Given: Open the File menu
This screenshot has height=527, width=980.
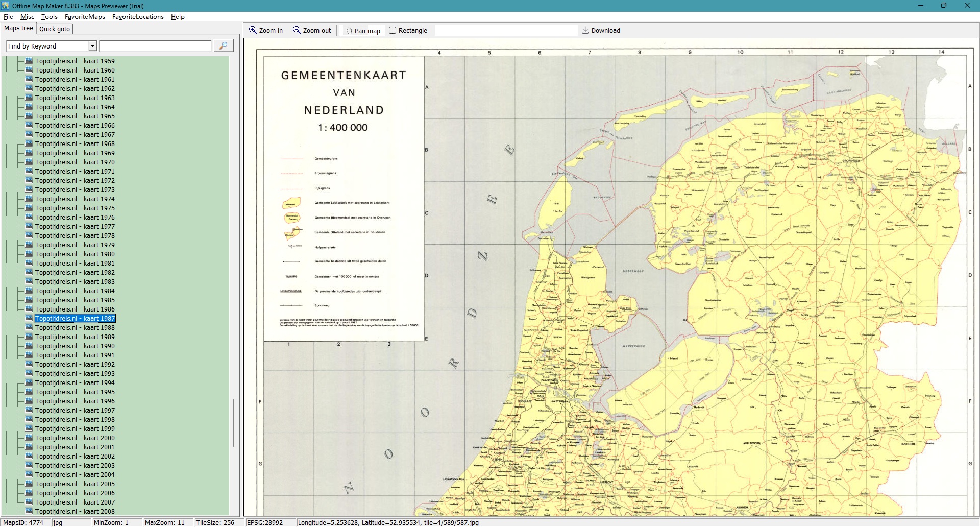Looking at the screenshot, I should (8, 16).
